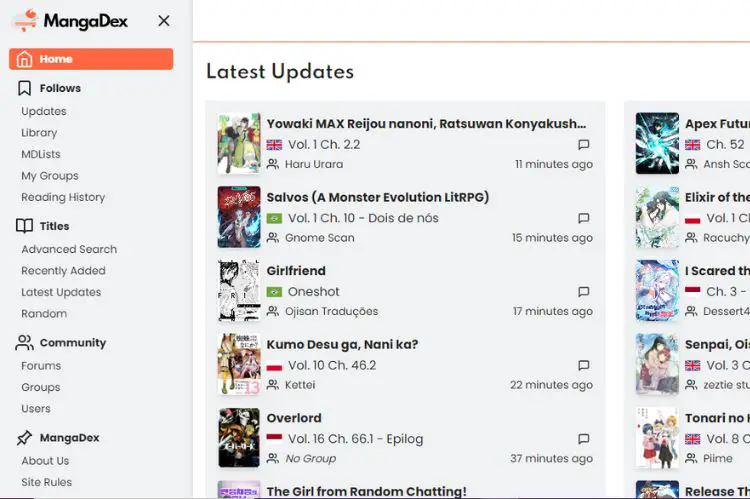Open group Kettei
This screenshot has height=499, width=750.
coord(300,385)
